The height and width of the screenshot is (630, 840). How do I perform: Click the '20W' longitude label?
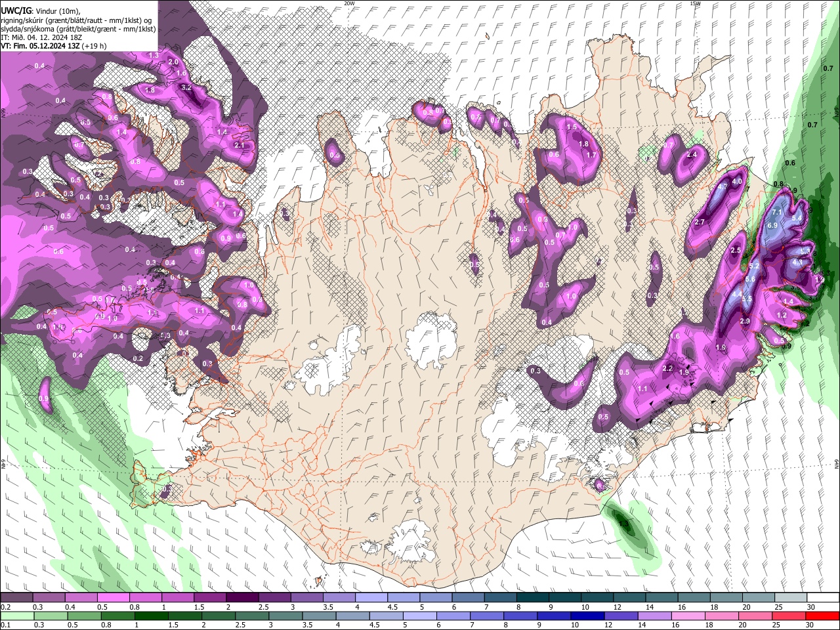click(x=349, y=3)
